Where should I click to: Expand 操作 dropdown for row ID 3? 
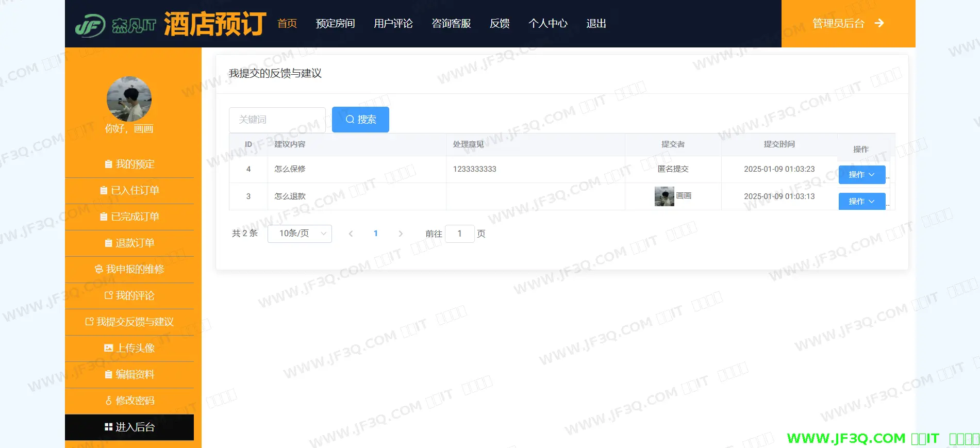[x=861, y=201]
